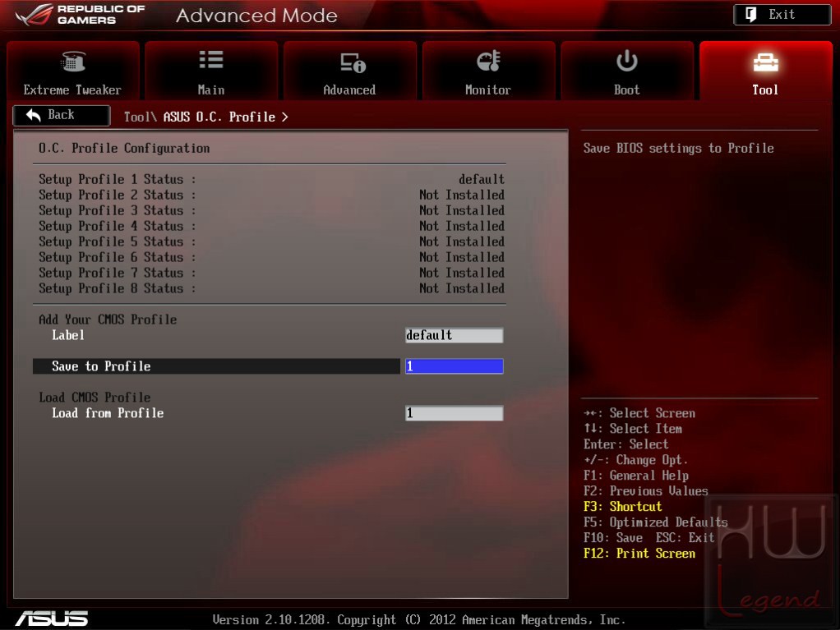Click the F3: Shortcut hint
This screenshot has width=840, height=630.
pos(622,506)
